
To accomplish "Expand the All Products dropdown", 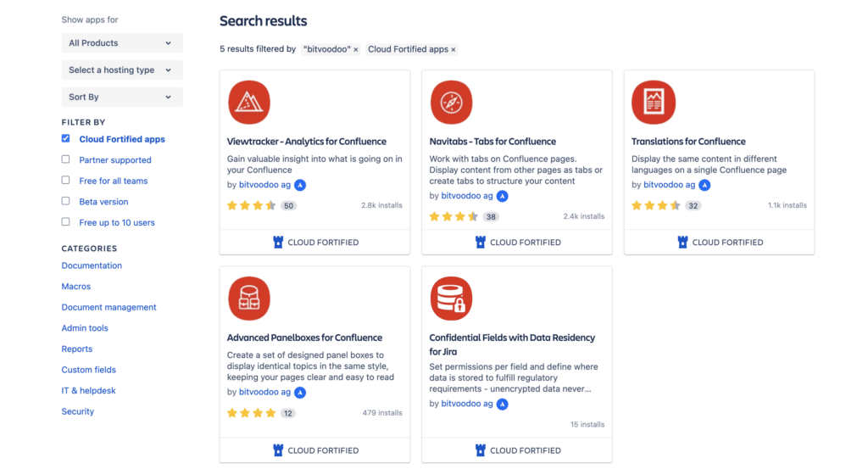I will point(122,43).
